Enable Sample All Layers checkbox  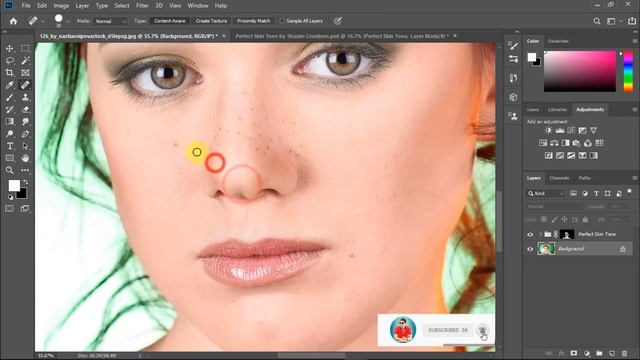click(282, 21)
